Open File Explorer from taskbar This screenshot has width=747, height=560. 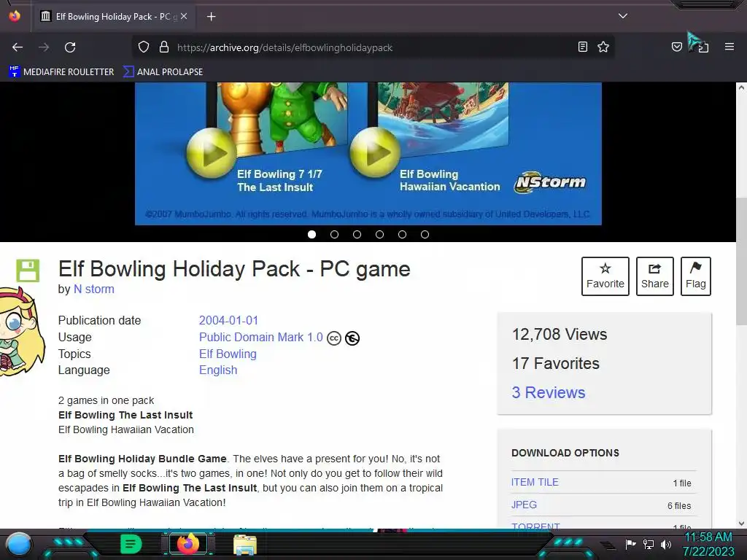tap(245, 545)
